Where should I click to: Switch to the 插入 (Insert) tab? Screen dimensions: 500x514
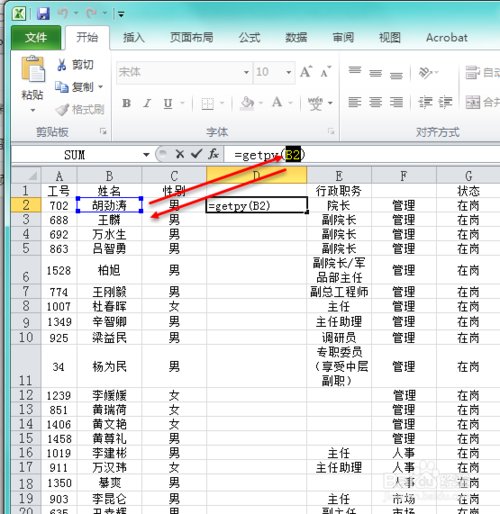pyautogui.click(x=134, y=37)
